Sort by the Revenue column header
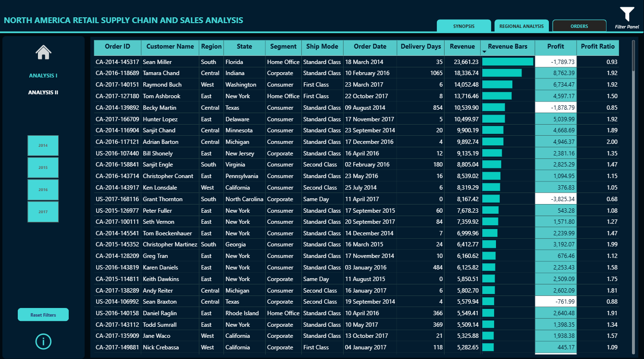Image resolution: width=644 pixels, height=359 pixels. 462,47
